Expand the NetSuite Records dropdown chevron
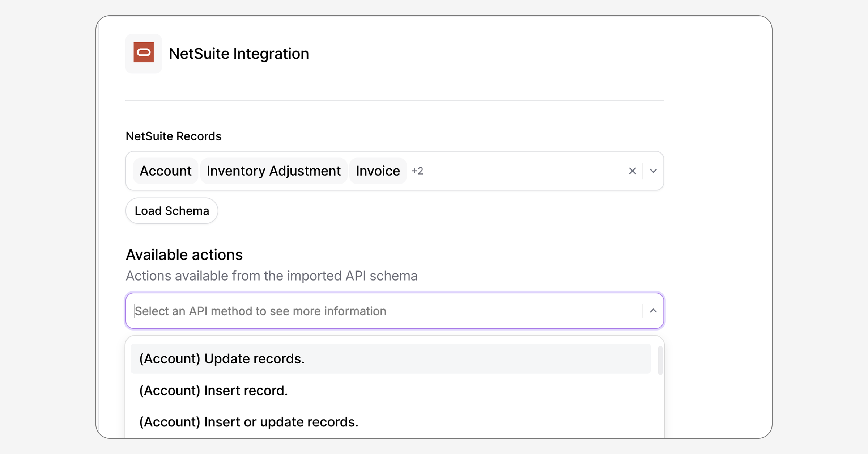 pyautogui.click(x=653, y=171)
